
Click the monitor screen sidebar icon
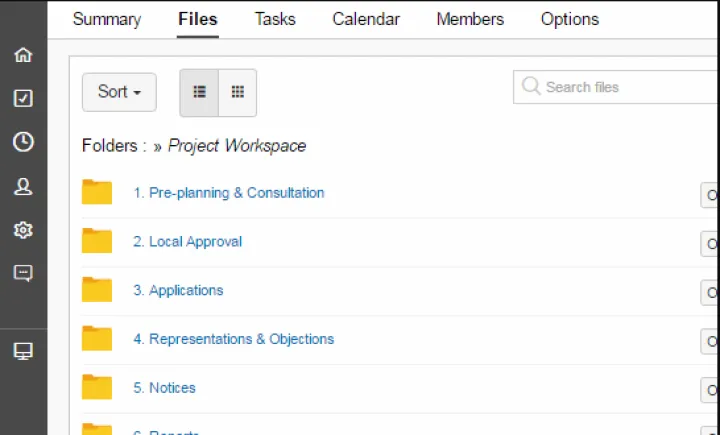click(23, 351)
